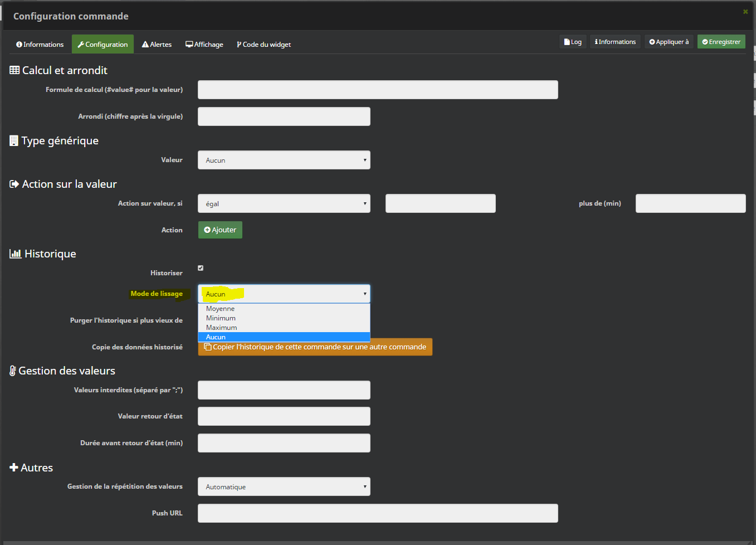Collapse the Mode de lissage dropdown
The image size is (756, 545).
pos(284,294)
